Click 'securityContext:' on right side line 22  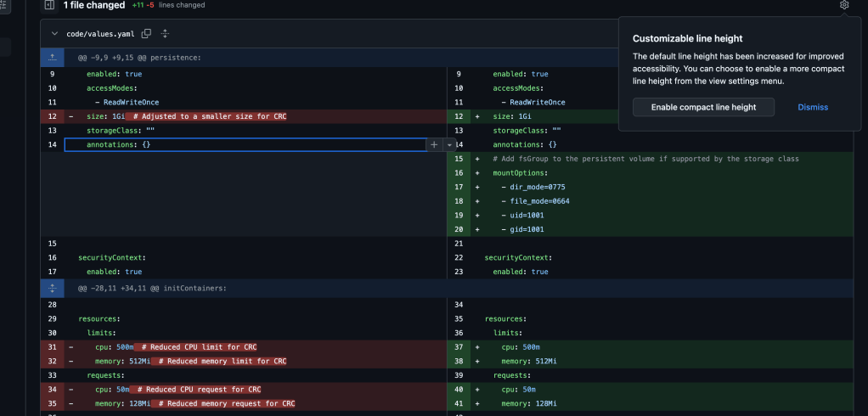tap(518, 257)
